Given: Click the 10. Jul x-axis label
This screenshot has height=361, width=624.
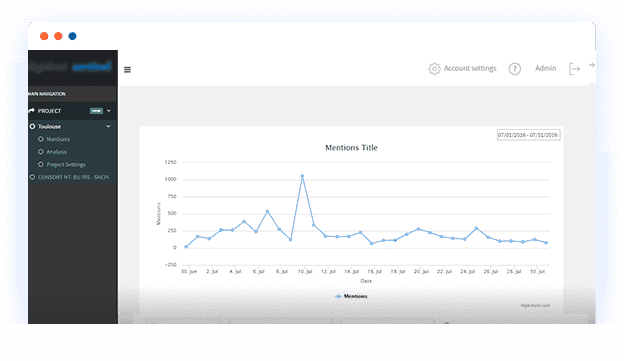Looking at the screenshot, I should pyautogui.click(x=305, y=271).
